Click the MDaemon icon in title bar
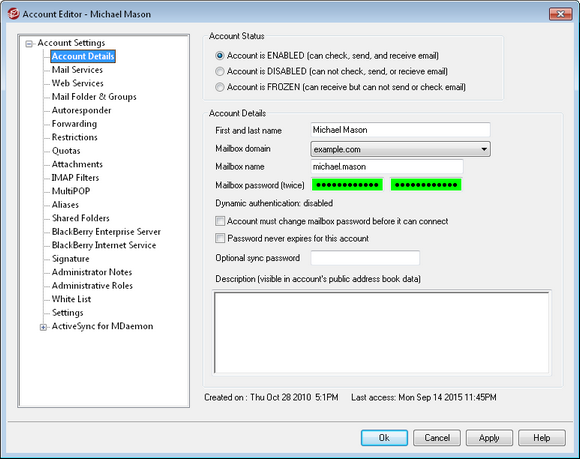Image resolution: width=580 pixels, height=459 pixels. (13, 14)
